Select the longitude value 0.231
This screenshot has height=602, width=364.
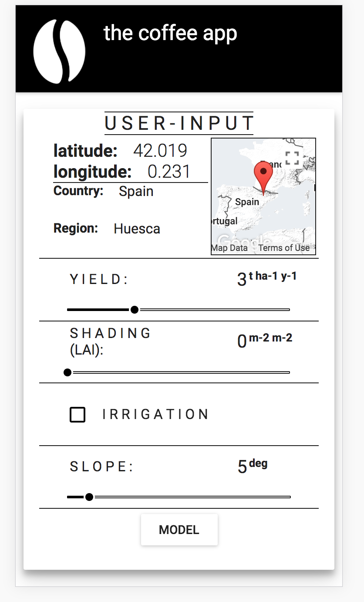click(169, 172)
